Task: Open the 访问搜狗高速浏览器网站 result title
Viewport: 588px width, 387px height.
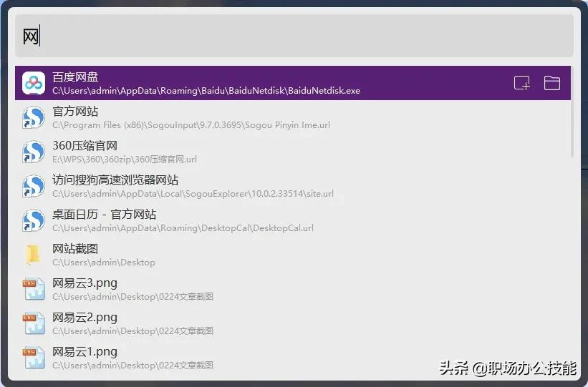Action: 115,180
